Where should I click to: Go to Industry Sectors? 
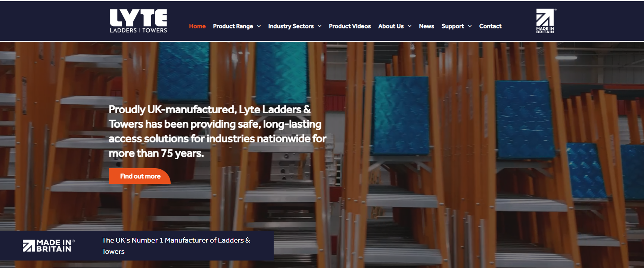coord(291,26)
